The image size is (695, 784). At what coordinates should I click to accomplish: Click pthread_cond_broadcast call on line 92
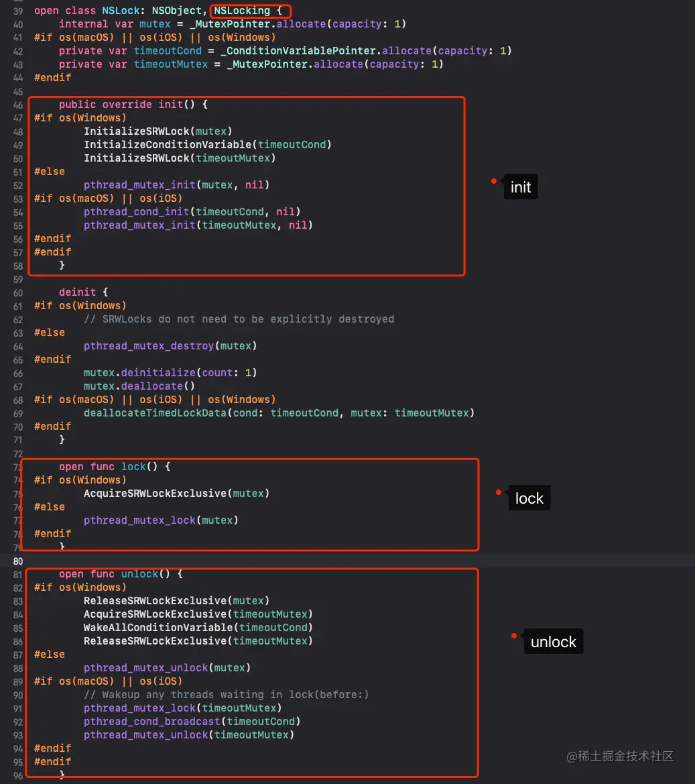192,722
